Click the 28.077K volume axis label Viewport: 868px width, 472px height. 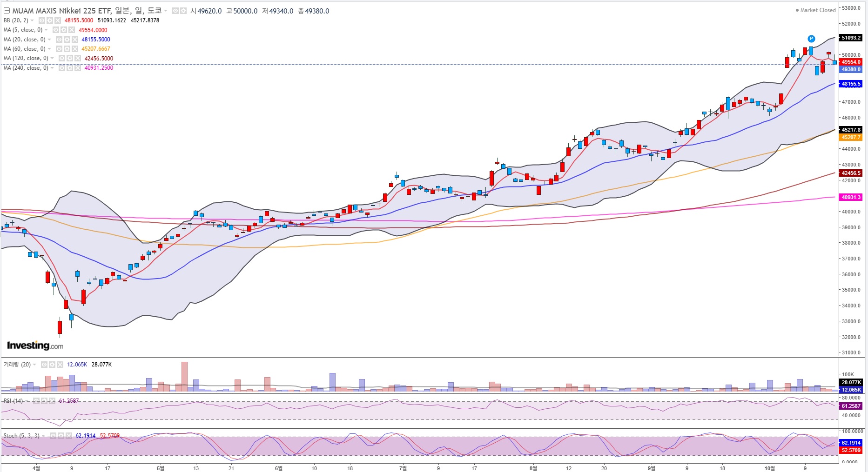tap(851, 382)
